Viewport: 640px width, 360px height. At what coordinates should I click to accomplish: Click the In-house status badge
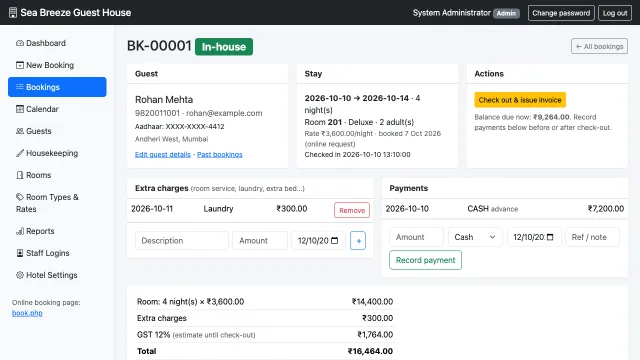coord(224,47)
